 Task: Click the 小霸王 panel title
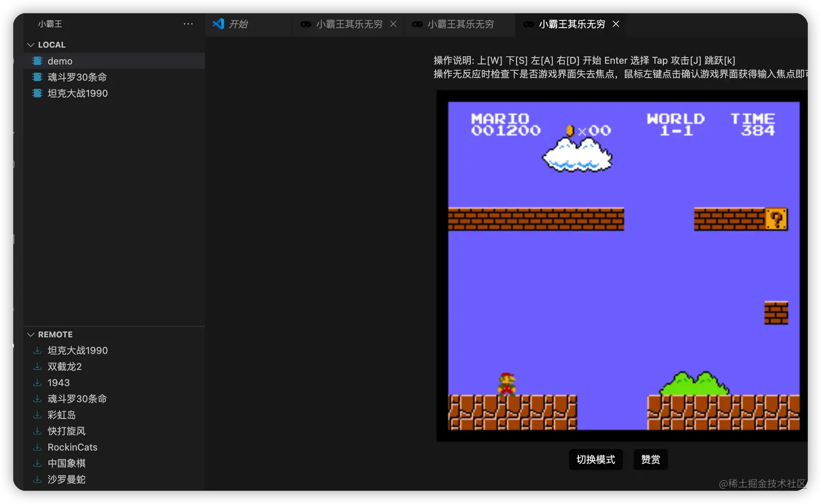[50, 24]
